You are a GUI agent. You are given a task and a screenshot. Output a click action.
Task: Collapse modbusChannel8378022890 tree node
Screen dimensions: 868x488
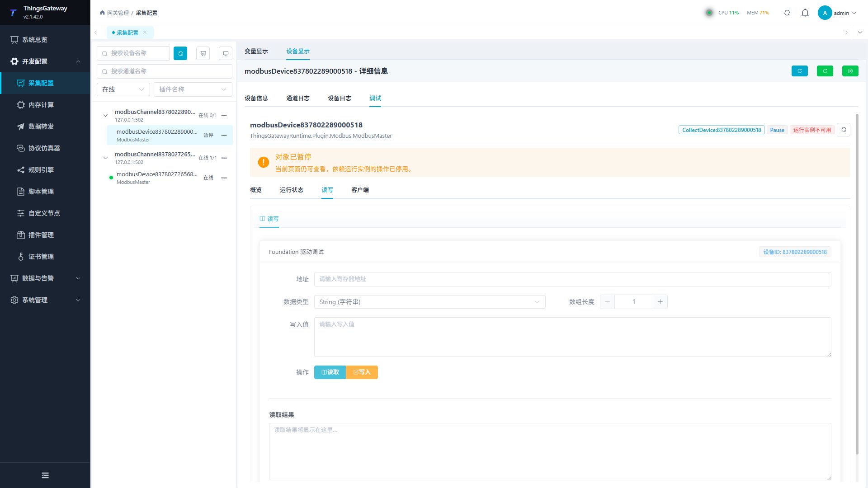click(105, 116)
